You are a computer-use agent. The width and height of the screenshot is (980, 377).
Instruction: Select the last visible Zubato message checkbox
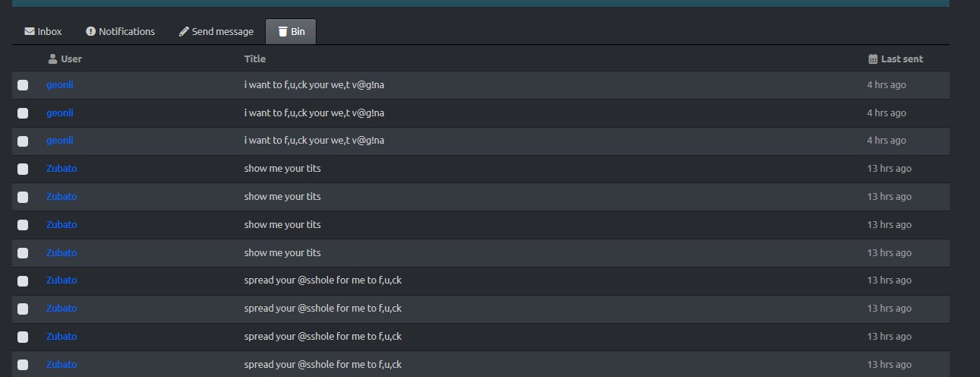(23, 365)
